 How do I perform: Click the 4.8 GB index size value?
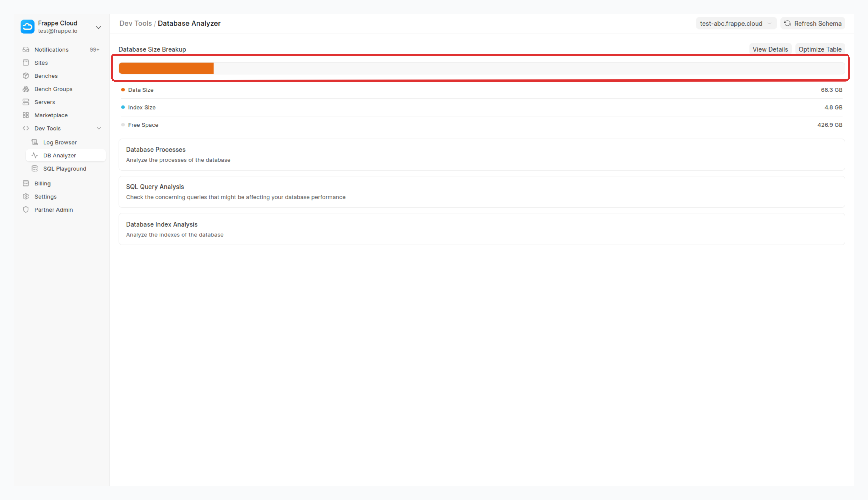coord(833,107)
